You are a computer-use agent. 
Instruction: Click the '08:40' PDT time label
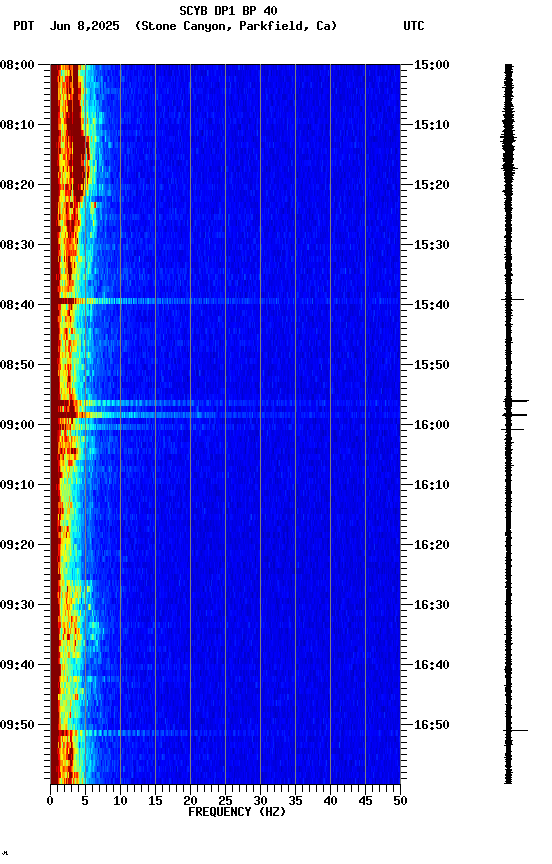point(17,305)
